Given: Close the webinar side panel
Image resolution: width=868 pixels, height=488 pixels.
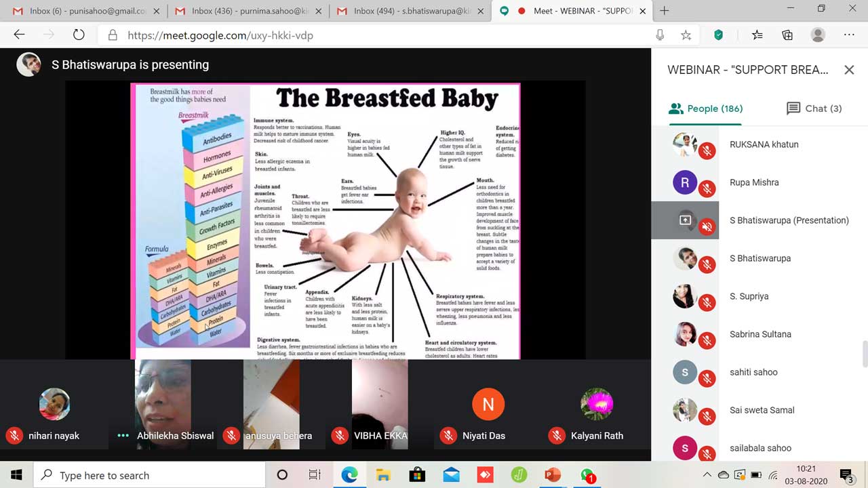Looking at the screenshot, I should pyautogui.click(x=849, y=70).
